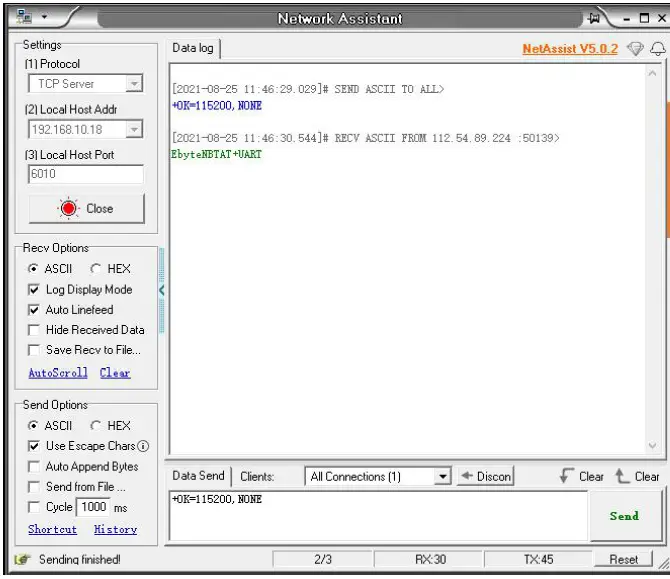Click the Clear link in Recv Options

[115, 373]
